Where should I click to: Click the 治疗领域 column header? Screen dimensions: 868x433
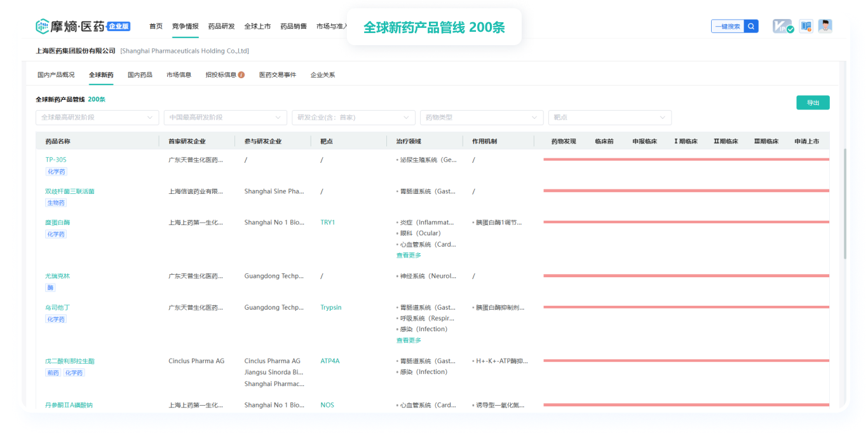[409, 141]
